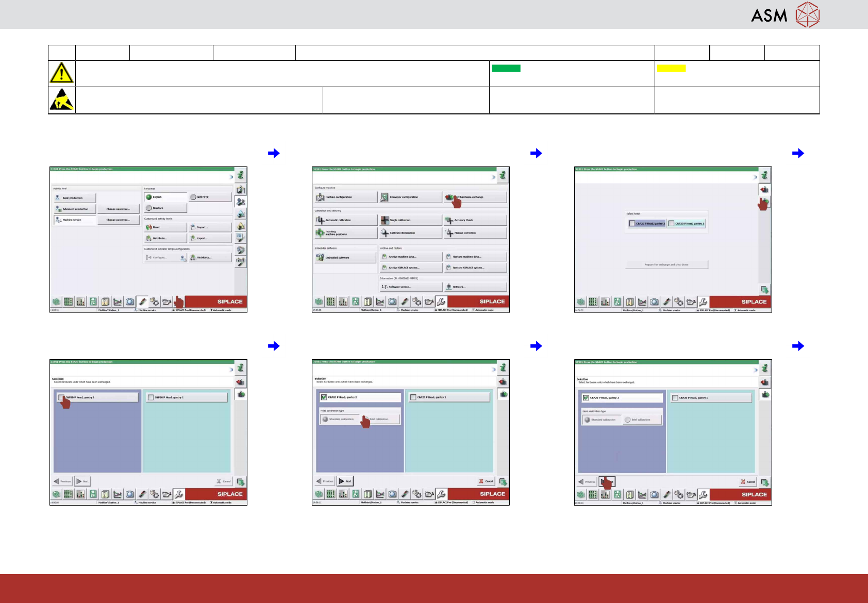This screenshot has height=603, width=868.
Task: Run the Accuracy Check
Action: pos(475,220)
